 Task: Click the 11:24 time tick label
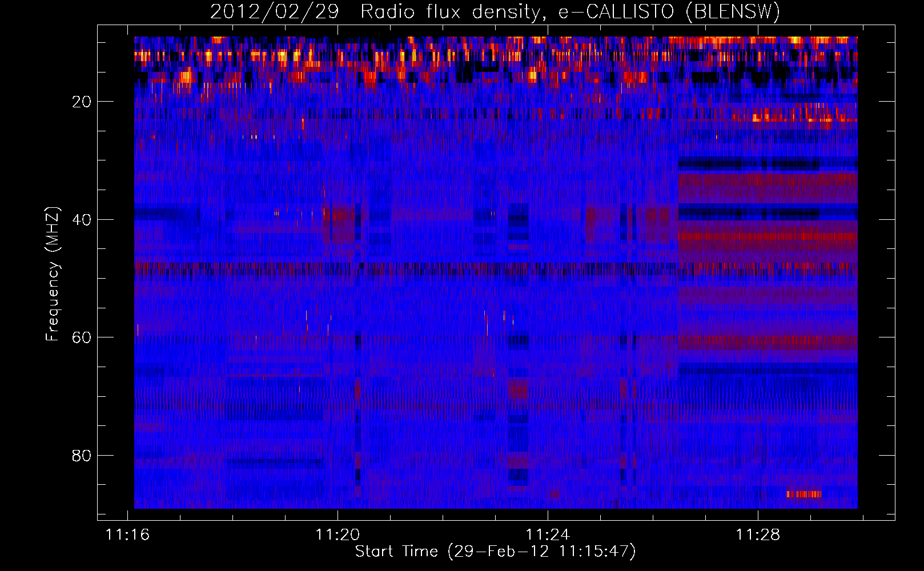pos(548,534)
